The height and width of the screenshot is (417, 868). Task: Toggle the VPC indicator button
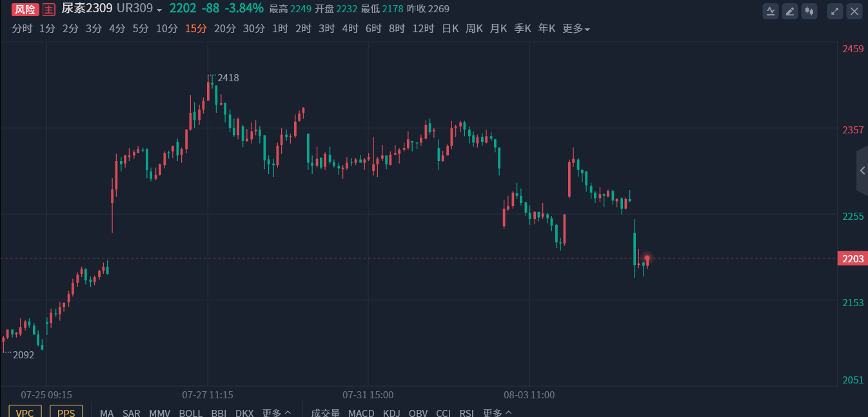point(25,412)
